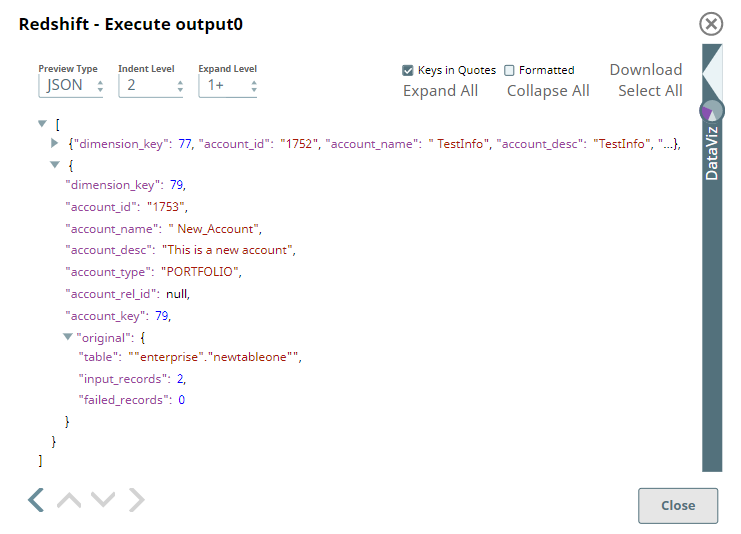Open the DataViz pie chart icon

click(711, 112)
